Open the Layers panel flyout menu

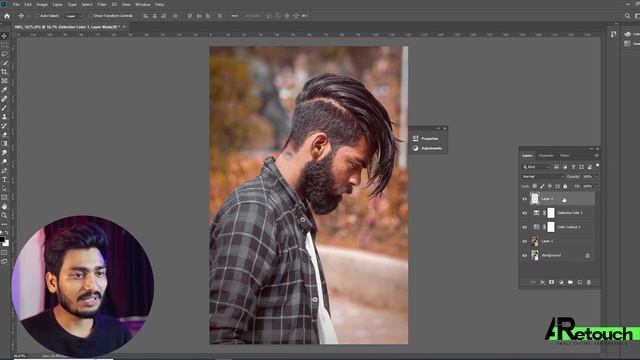(x=596, y=156)
